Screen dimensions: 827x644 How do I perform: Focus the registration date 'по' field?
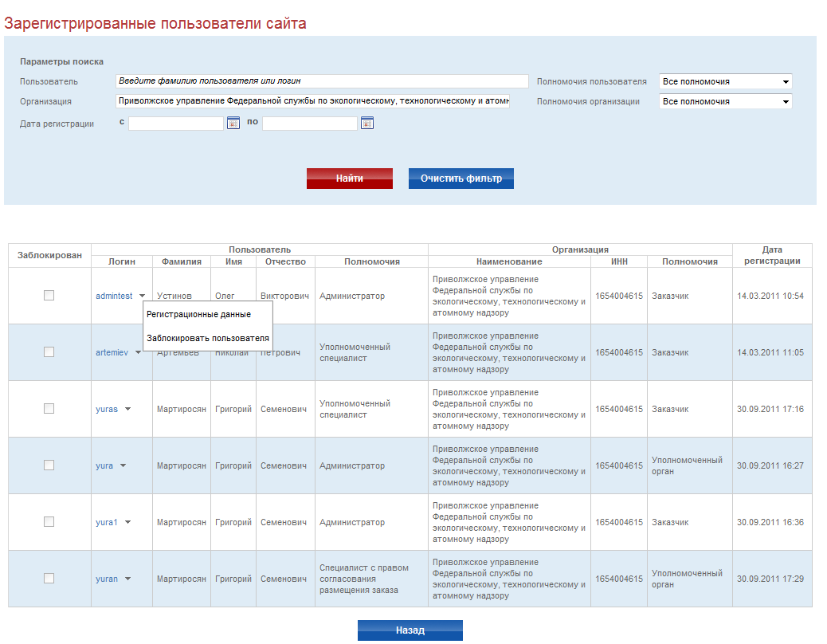(x=310, y=124)
